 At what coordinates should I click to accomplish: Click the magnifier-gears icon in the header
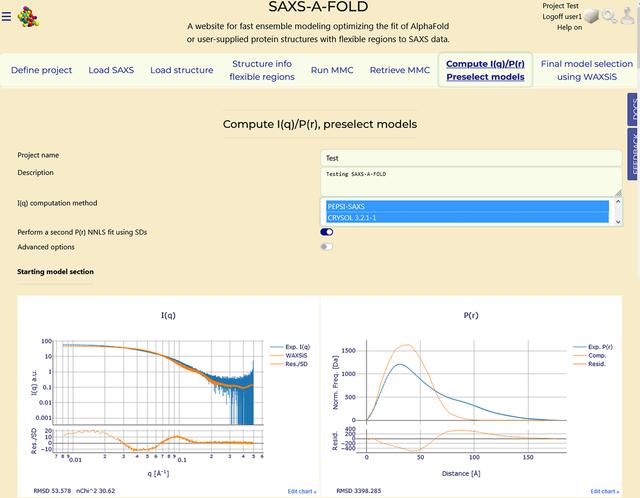click(610, 16)
